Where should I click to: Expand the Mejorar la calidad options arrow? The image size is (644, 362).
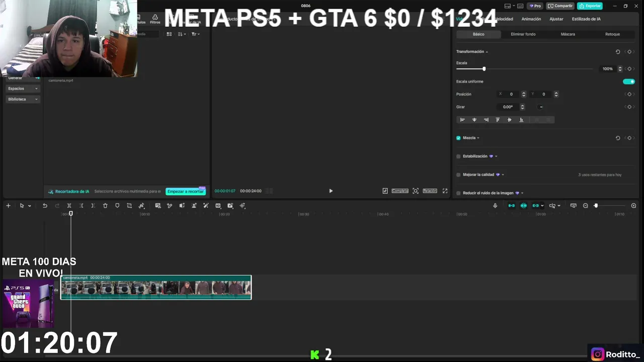503,175
